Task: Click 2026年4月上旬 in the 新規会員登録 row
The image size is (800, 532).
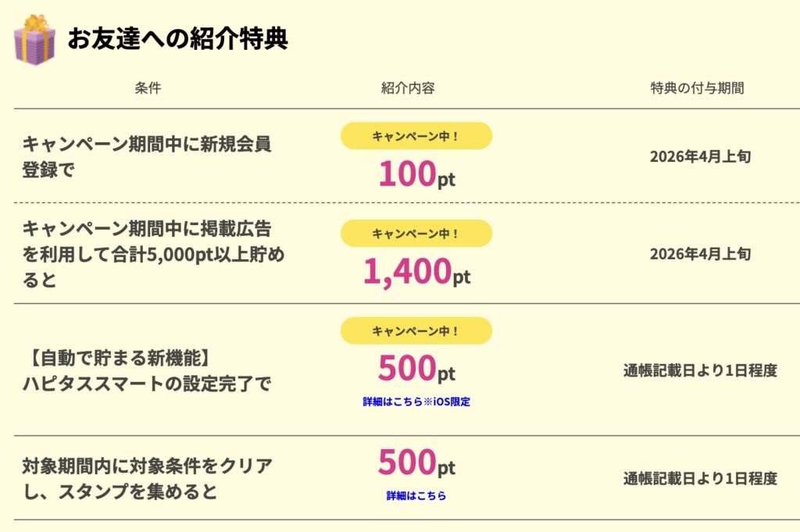Action: 700,156
